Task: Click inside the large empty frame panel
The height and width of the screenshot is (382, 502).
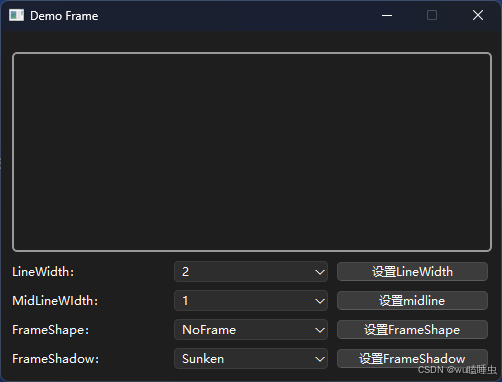Action: click(252, 152)
